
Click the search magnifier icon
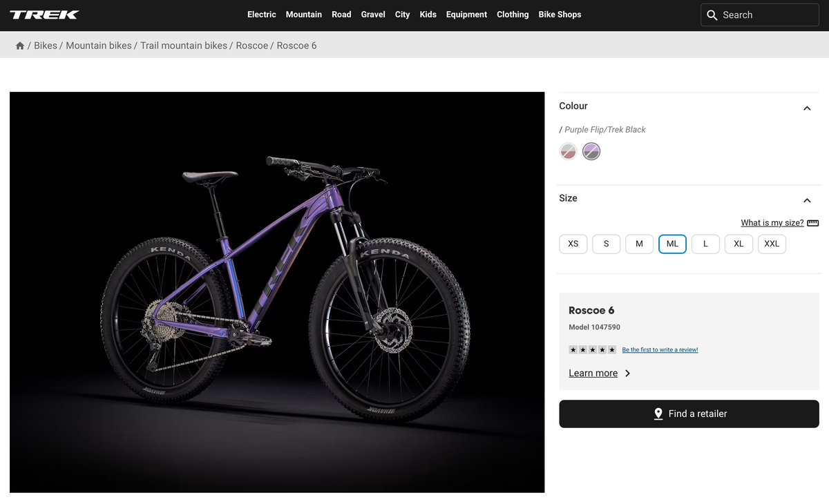[712, 14]
